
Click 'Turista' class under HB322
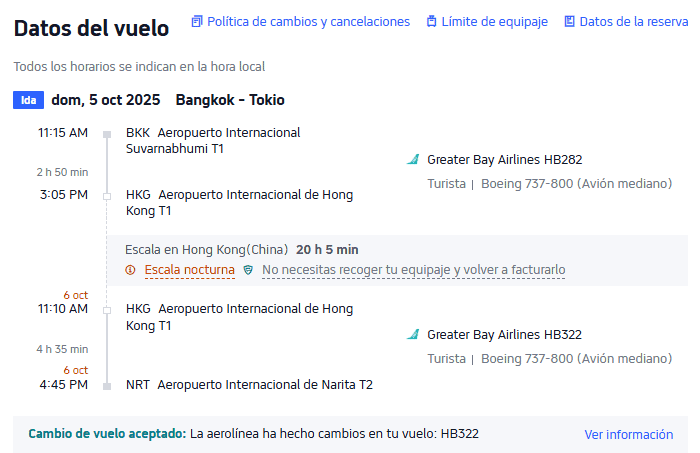click(446, 359)
